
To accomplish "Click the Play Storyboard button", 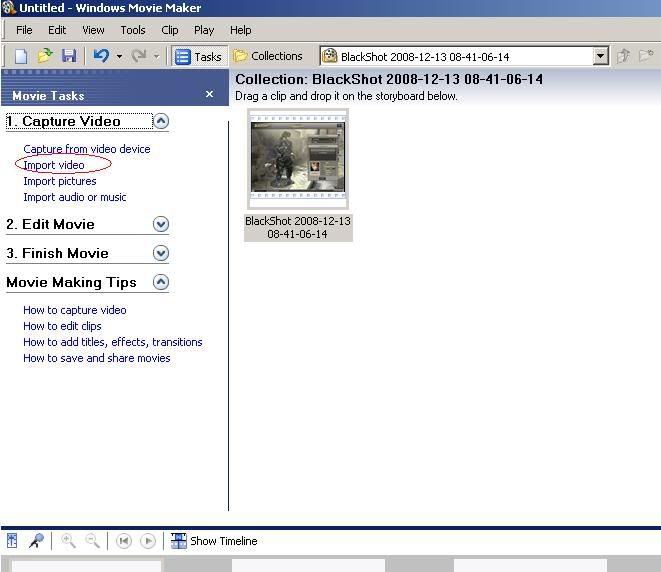I will point(148,541).
